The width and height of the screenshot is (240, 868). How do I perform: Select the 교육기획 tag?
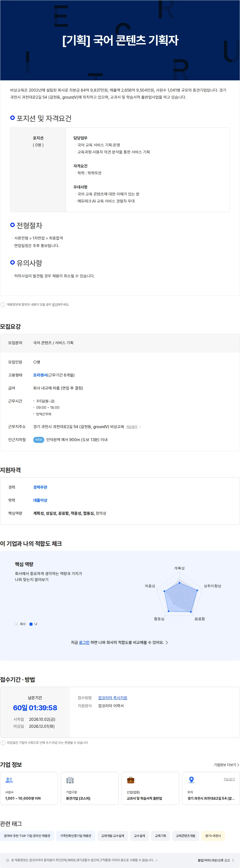[x=160, y=836]
